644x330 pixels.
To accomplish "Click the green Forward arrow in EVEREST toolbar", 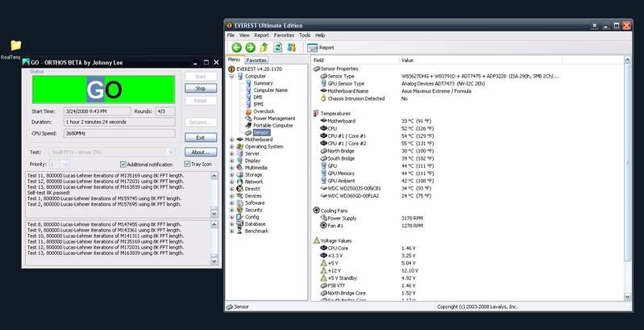I will point(250,47).
